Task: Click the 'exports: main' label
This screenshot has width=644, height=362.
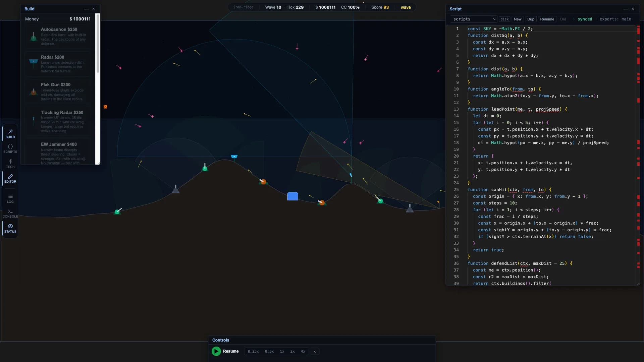Action: point(615,19)
